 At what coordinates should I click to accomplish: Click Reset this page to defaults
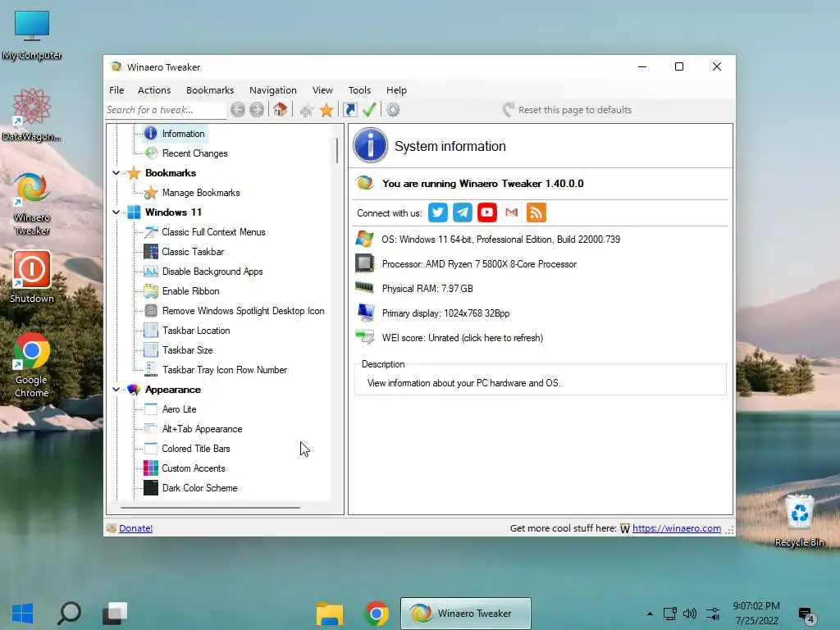[568, 110]
